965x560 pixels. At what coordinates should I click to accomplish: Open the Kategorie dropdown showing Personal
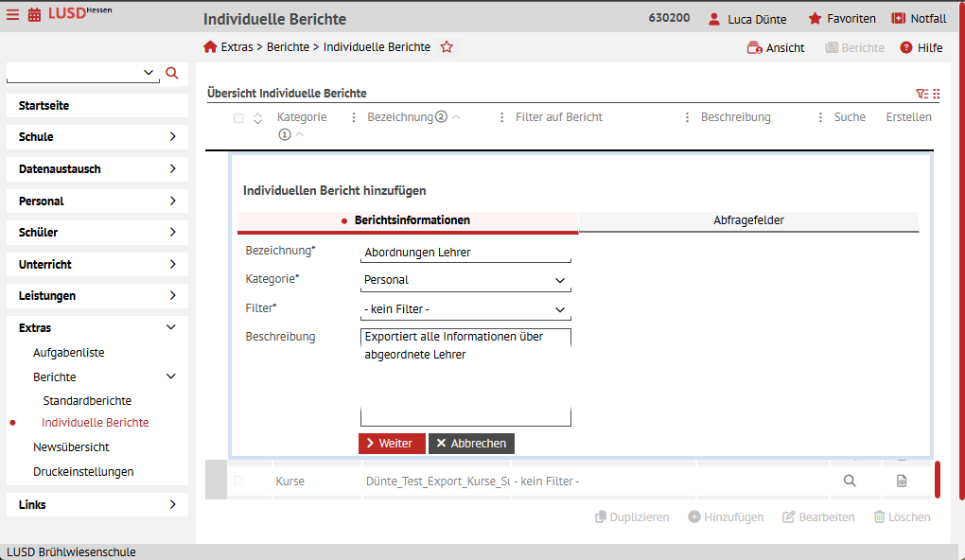465,280
